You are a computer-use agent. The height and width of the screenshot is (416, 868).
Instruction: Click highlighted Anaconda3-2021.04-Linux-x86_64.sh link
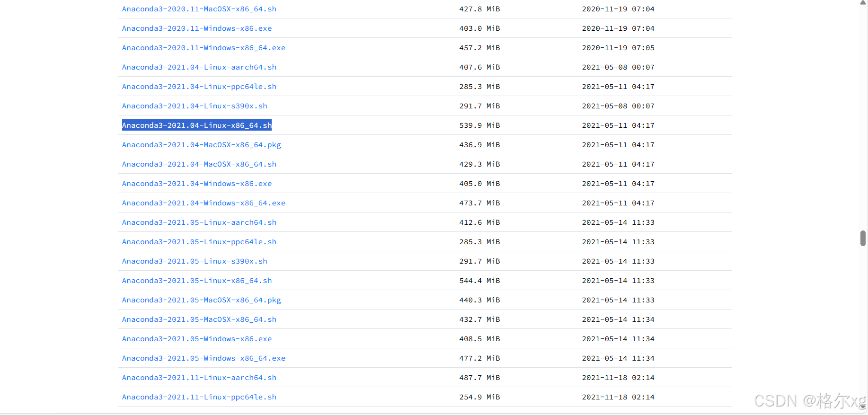pyautogui.click(x=197, y=125)
